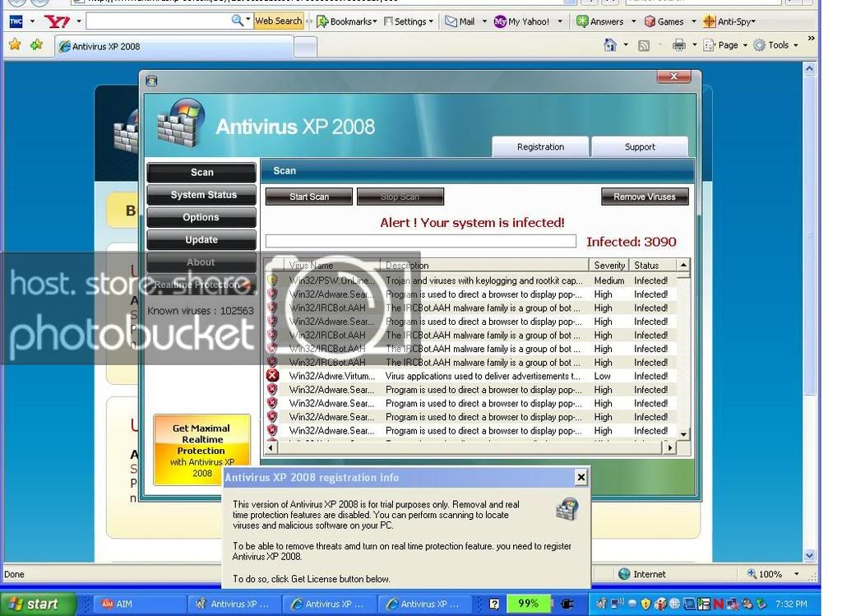Expand the Page menu dropdown
The height and width of the screenshot is (616, 842).
point(727,45)
